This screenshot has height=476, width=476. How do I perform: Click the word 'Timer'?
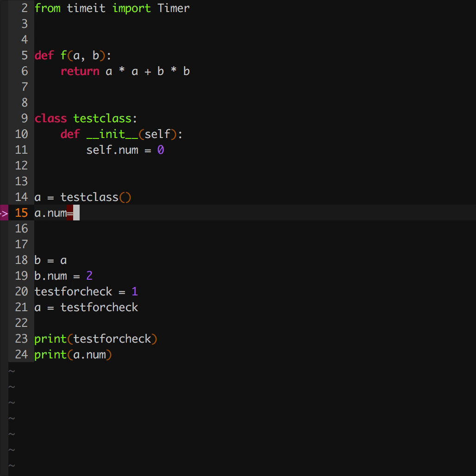tap(174, 8)
